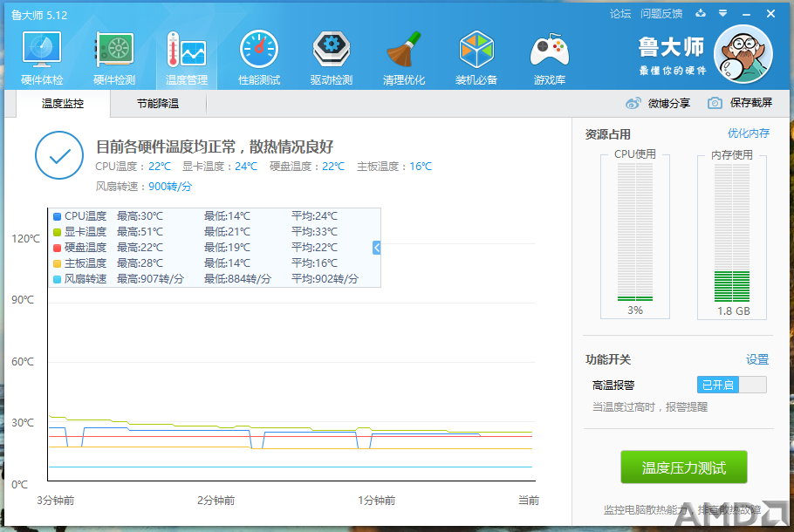Click 风扇转速 平均:902转/分 legend entry
Viewport: 794px width, 532px height.
(325, 279)
